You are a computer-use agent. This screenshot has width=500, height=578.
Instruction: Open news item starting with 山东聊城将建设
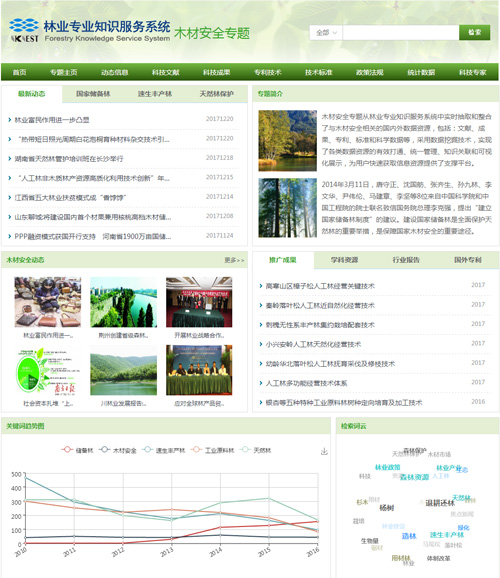click(93, 217)
